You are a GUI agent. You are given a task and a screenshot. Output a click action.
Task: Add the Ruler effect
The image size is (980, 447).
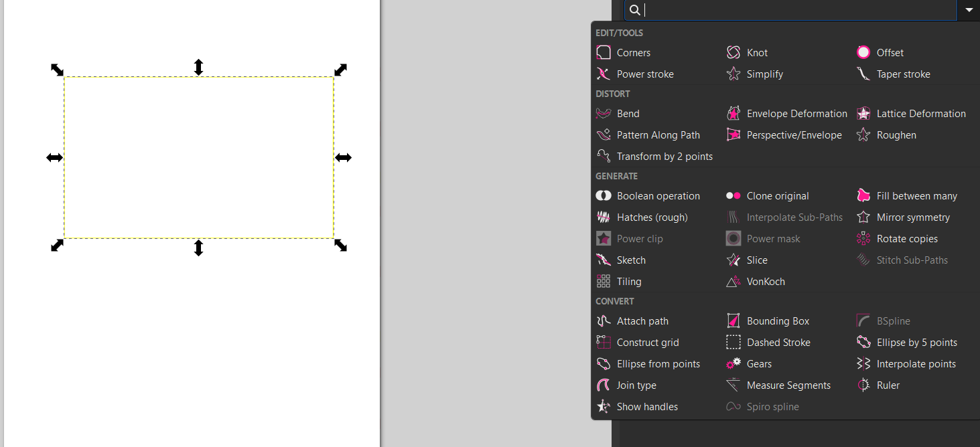878,385
